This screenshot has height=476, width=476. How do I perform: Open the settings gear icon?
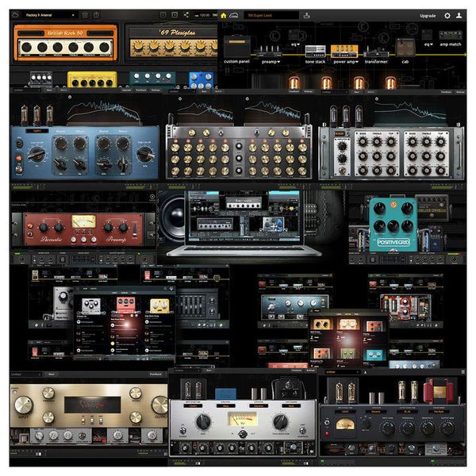tap(447, 16)
